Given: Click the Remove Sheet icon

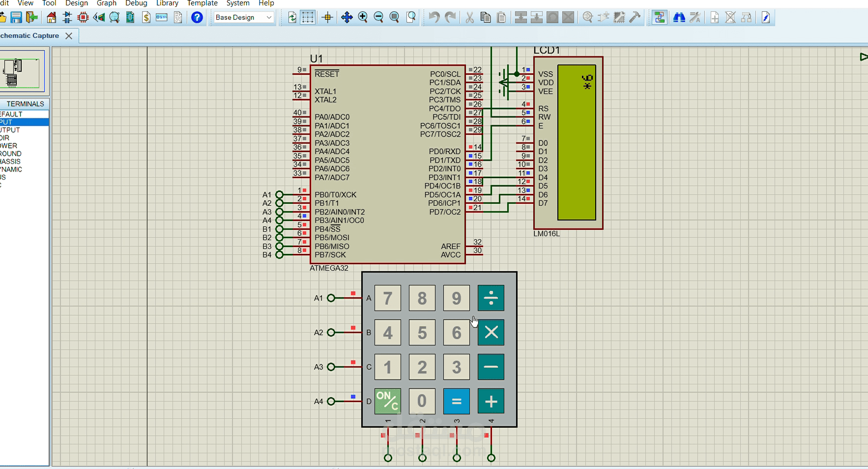Looking at the screenshot, I should point(731,18).
